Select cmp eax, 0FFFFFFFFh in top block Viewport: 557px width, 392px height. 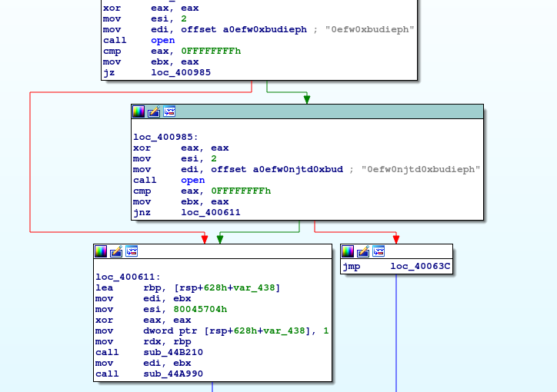point(172,51)
